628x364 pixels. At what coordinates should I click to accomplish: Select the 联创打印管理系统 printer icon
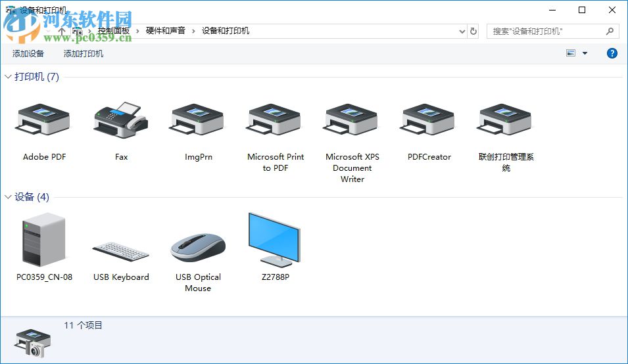[505, 120]
